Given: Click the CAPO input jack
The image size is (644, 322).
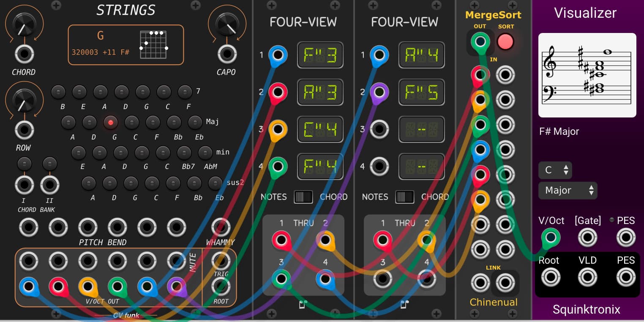Looking at the screenshot, I should point(227,54).
